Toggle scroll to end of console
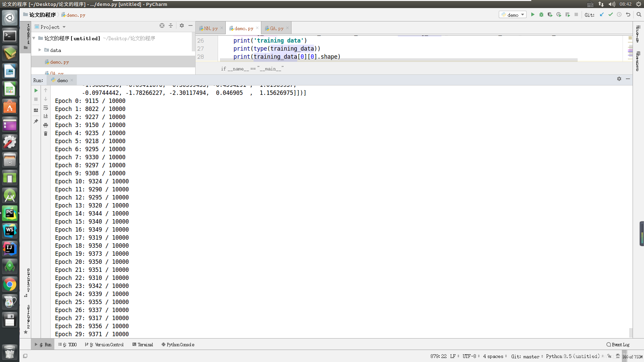Image resolution: width=644 pixels, height=362 pixels. [46, 116]
